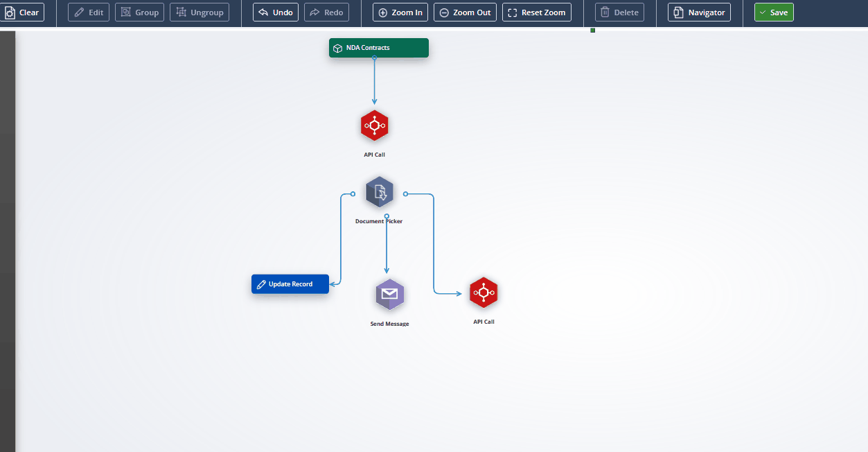Click the Send Message label
Viewport: 868px width, 452px height.
pyautogui.click(x=390, y=324)
